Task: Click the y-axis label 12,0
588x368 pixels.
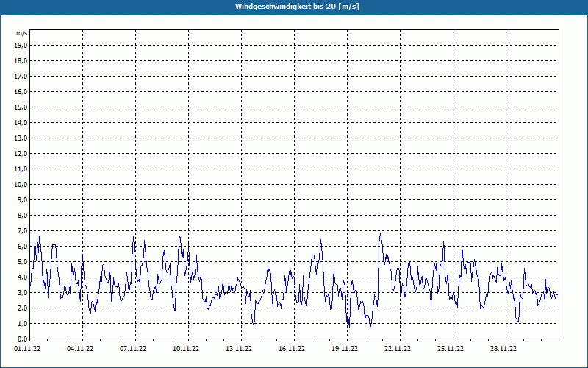Action: coord(21,154)
